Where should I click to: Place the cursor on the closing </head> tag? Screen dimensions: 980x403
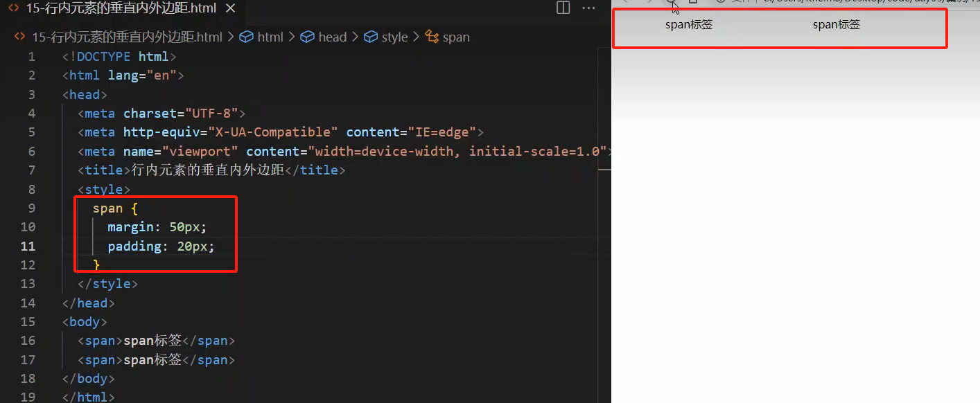[89, 303]
